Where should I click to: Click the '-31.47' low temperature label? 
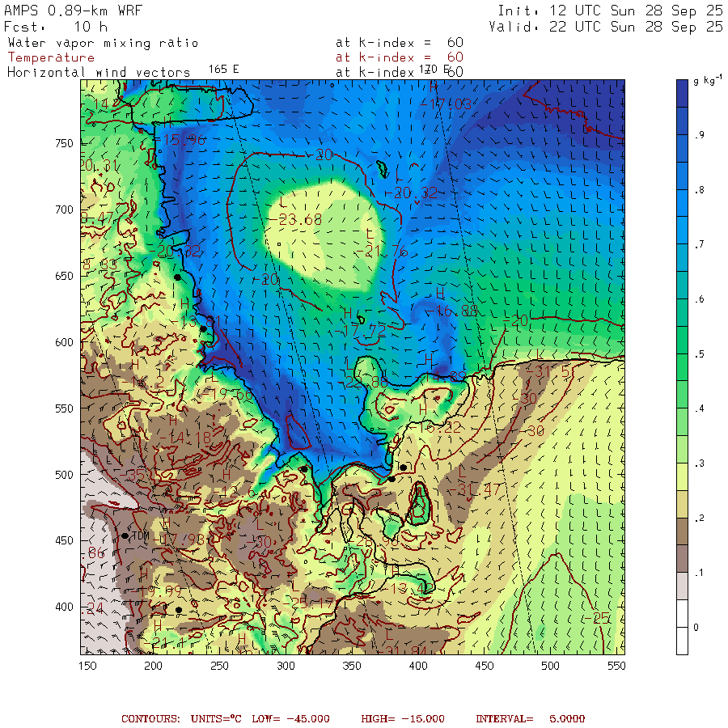(473, 489)
